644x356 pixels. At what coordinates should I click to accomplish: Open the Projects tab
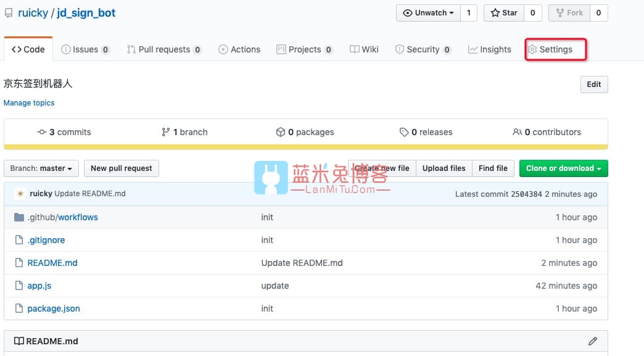coord(304,50)
